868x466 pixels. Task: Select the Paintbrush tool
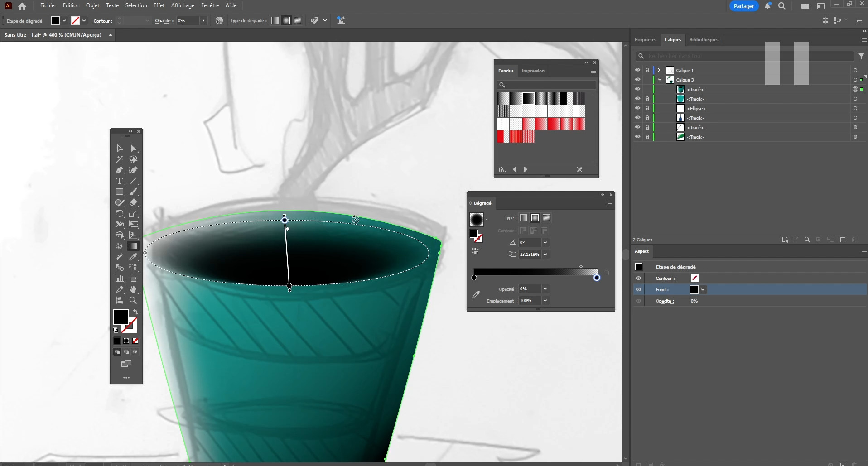[x=133, y=192]
